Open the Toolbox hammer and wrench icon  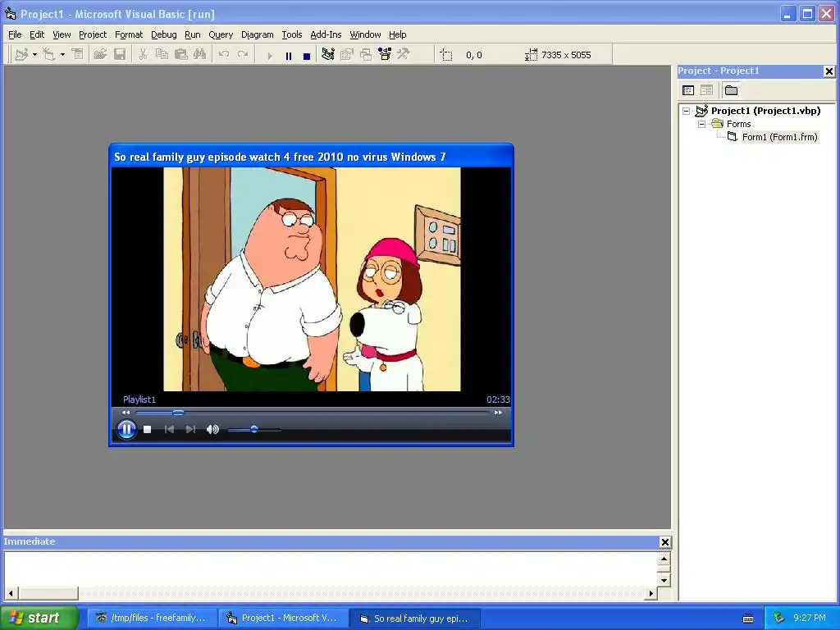404,55
